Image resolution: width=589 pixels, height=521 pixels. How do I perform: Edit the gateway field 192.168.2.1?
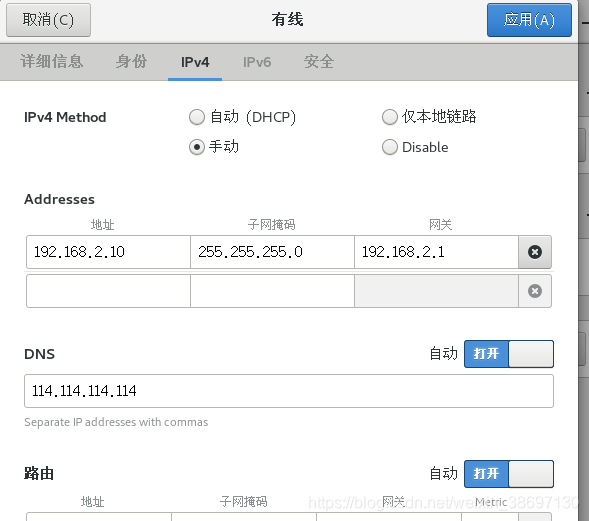[x=436, y=252]
